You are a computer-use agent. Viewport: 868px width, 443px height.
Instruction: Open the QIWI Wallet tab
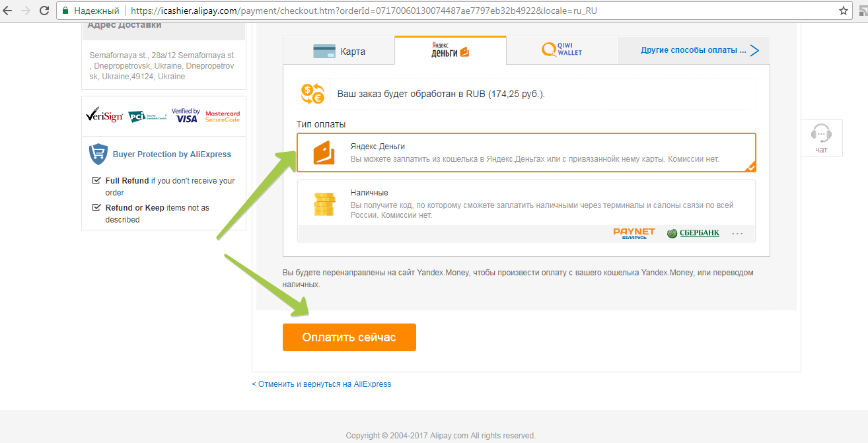561,50
